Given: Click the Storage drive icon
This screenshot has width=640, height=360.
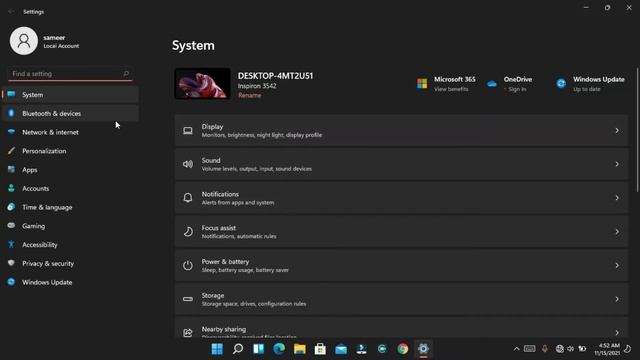Looking at the screenshot, I should pyautogui.click(x=188, y=299).
